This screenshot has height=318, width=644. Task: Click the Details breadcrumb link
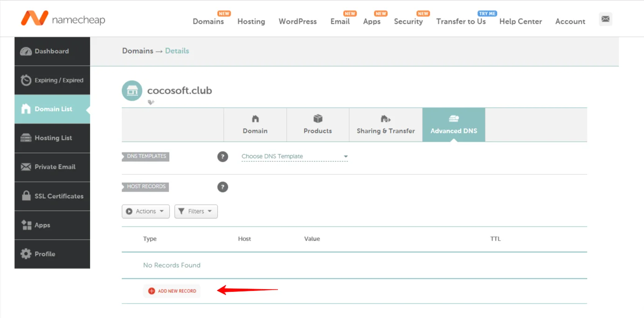click(x=177, y=51)
